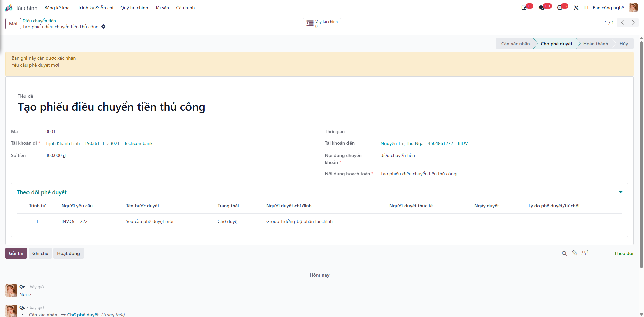Open the Hoạt động scheduling button
Viewport: 644px width, 317px height.
(68, 253)
